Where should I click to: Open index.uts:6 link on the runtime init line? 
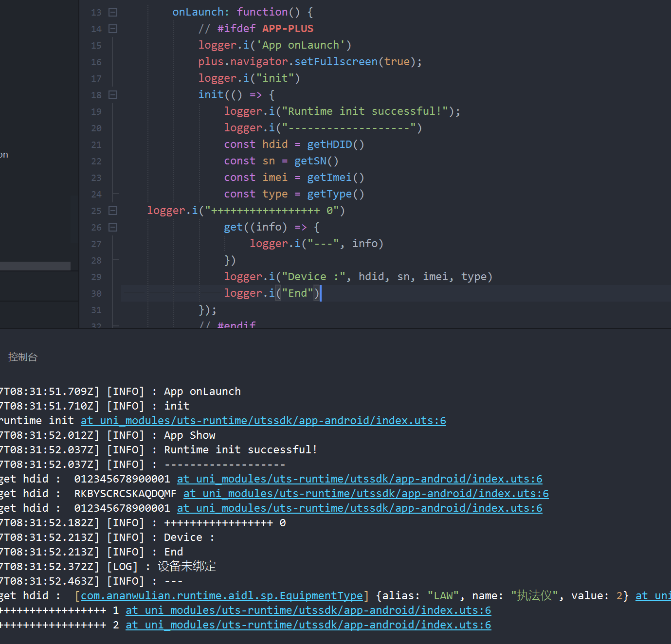263,421
